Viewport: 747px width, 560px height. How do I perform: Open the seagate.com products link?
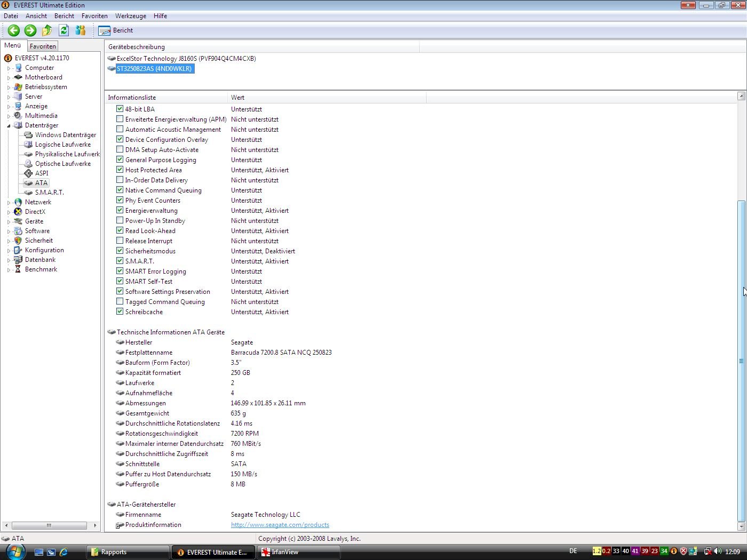280,525
